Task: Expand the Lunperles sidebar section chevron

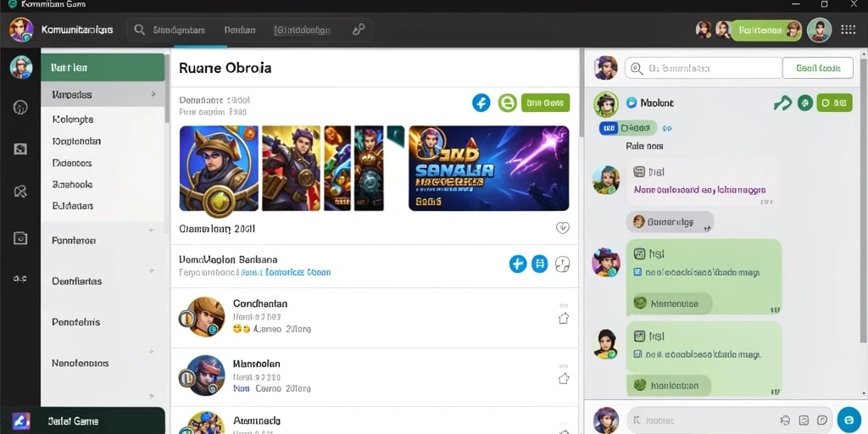Action: coord(153,95)
